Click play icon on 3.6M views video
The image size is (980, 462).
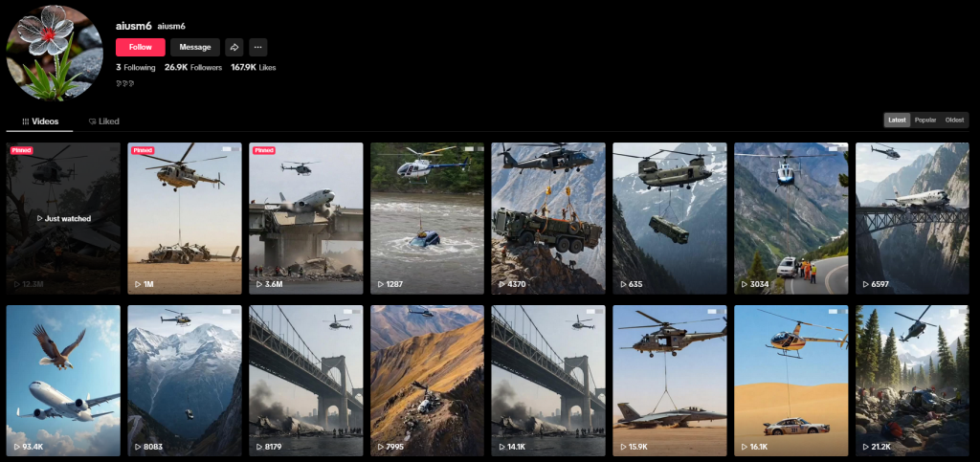(258, 285)
